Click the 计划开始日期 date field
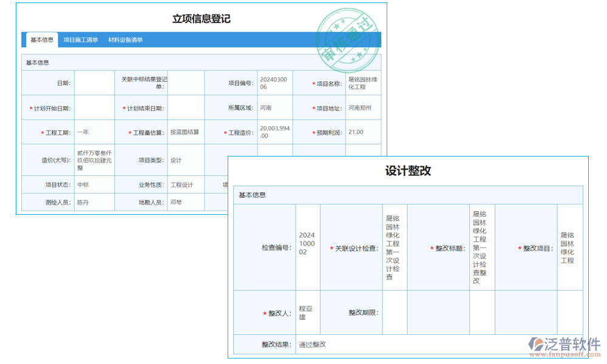This screenshot has width=607, height=364. tap(96, 107)
